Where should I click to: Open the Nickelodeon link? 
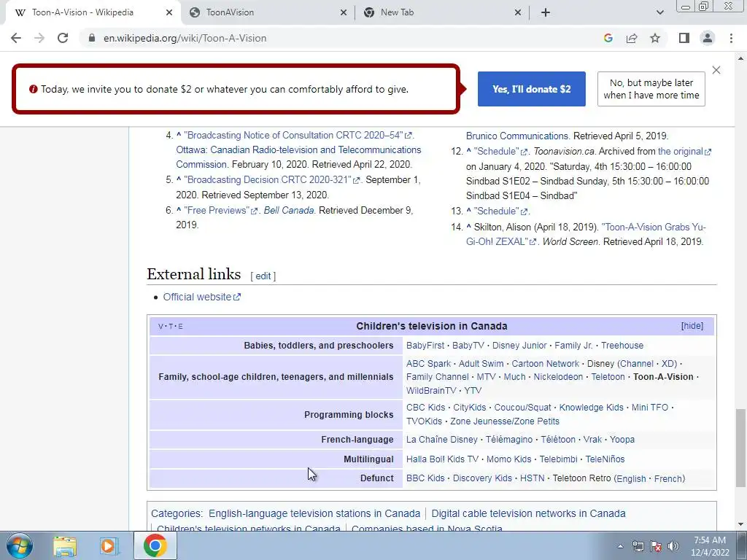[x=558, y=377]
